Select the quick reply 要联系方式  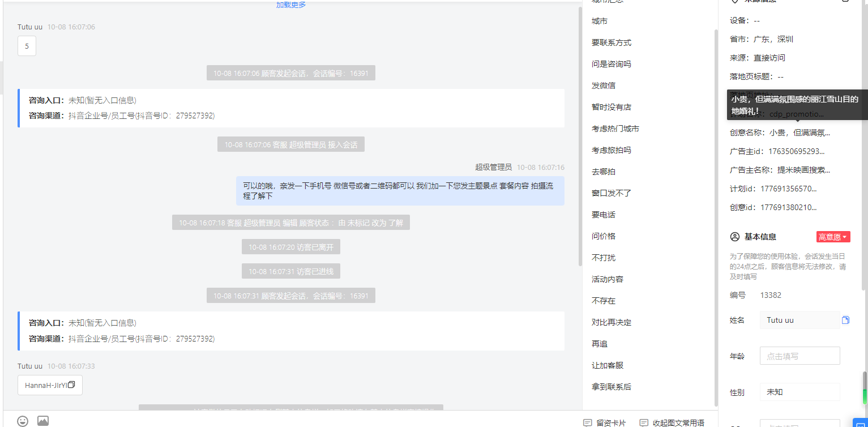(612, 42)
